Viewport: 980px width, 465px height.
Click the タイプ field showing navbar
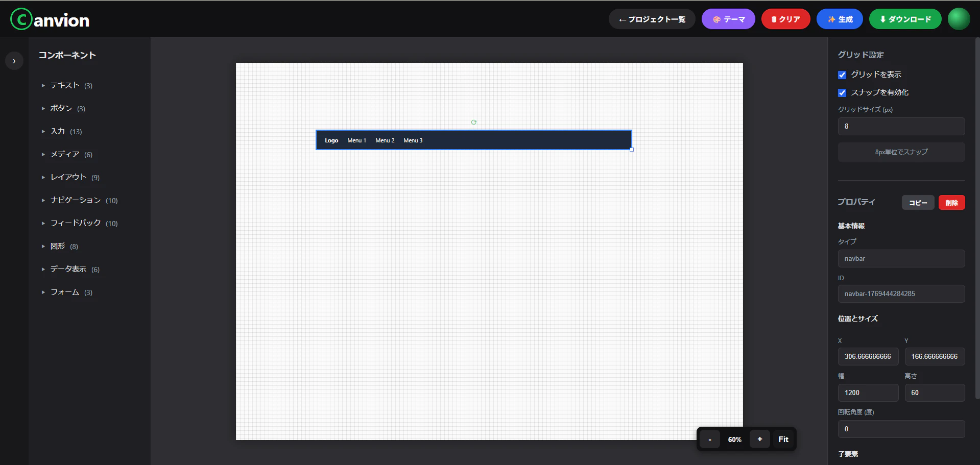pyautogui.click(x=901, y=258)
